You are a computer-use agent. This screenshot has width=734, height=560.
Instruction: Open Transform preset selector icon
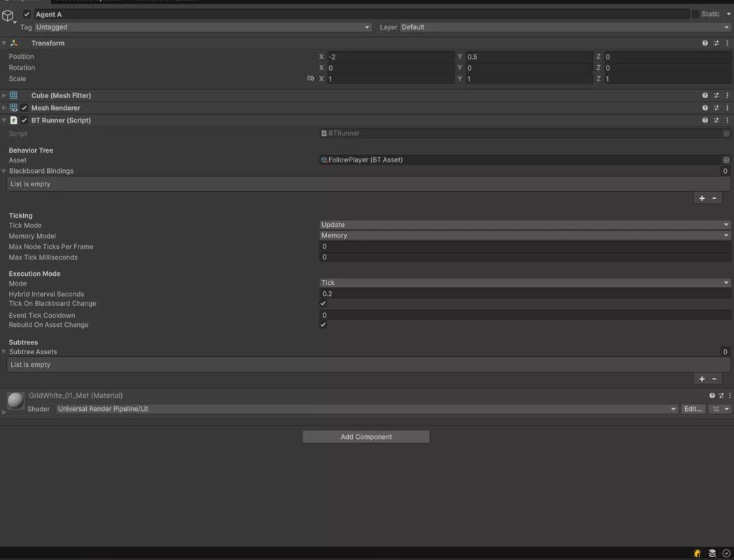click(716, 43)
